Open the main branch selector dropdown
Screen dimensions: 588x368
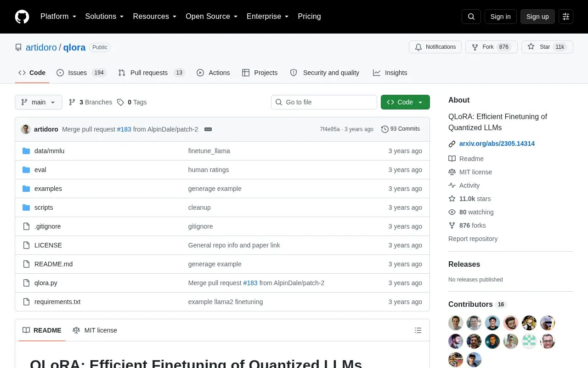(39, 102)
